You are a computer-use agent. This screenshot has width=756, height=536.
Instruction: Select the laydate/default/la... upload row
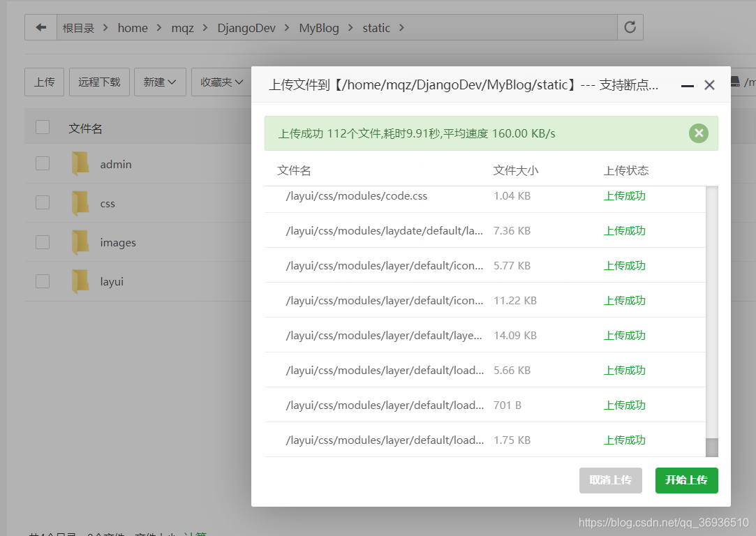(x=485, y=230)
